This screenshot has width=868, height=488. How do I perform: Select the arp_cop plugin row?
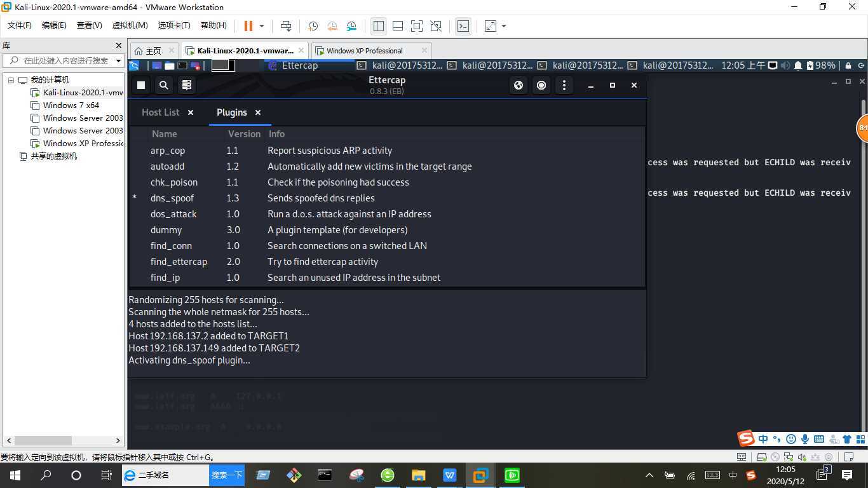387,151
